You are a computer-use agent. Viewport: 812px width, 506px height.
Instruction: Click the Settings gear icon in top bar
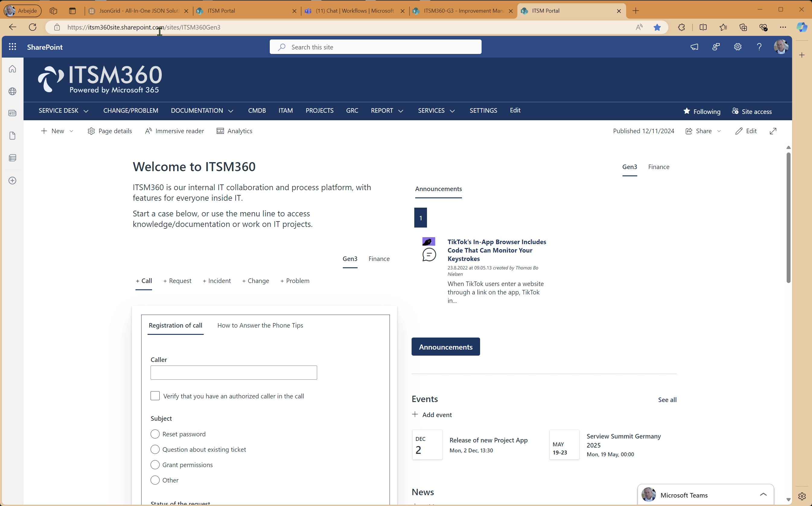tap(737, 47)
